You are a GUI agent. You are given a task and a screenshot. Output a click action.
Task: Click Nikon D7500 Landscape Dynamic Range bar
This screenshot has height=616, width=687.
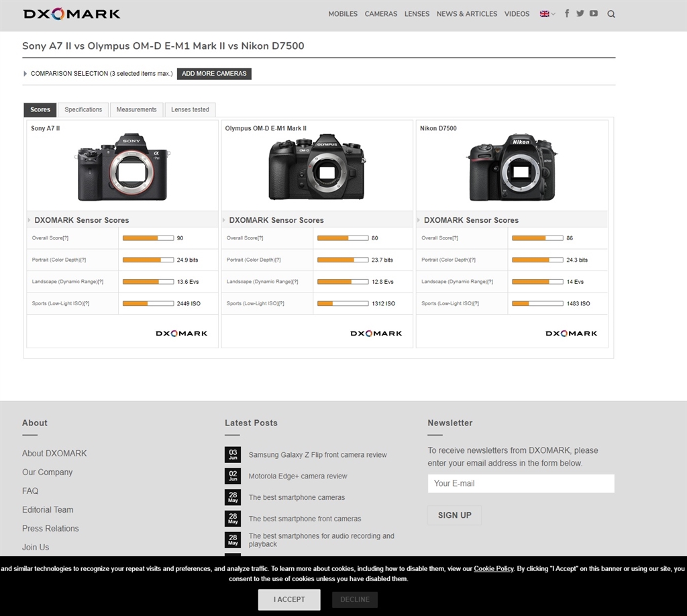coord(537,282)
